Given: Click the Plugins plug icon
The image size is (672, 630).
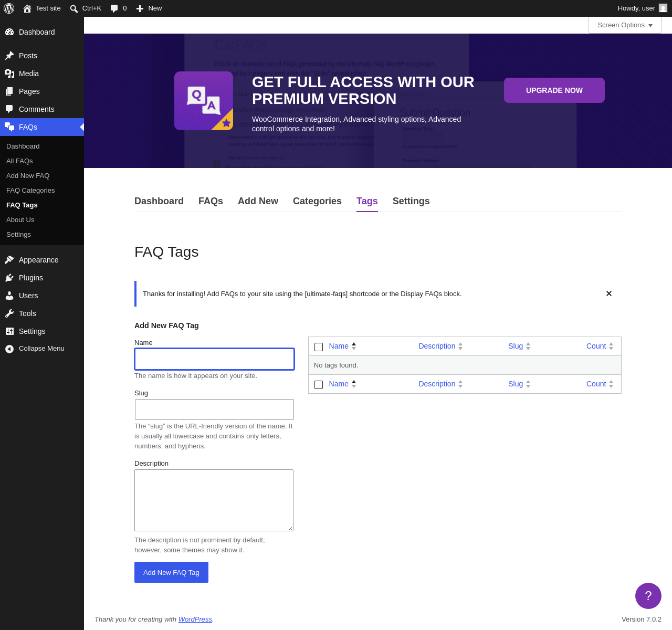Looking at the screenshot, I should [9, 278].
